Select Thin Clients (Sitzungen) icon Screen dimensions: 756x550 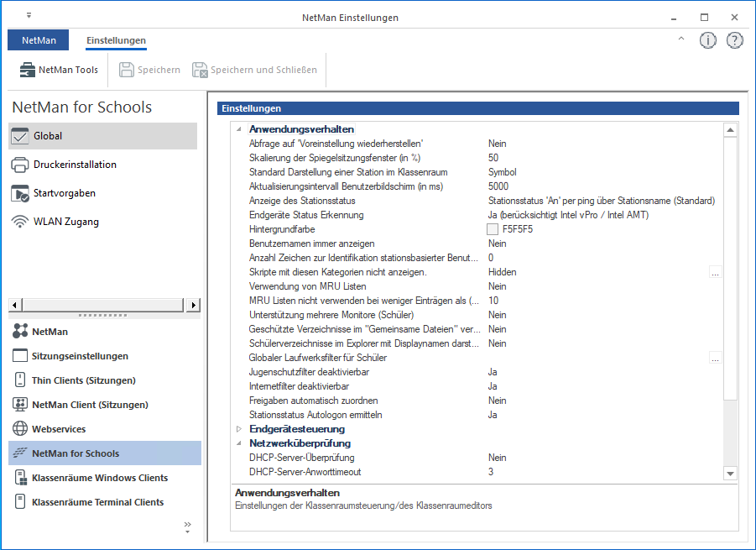click(20, 380)
